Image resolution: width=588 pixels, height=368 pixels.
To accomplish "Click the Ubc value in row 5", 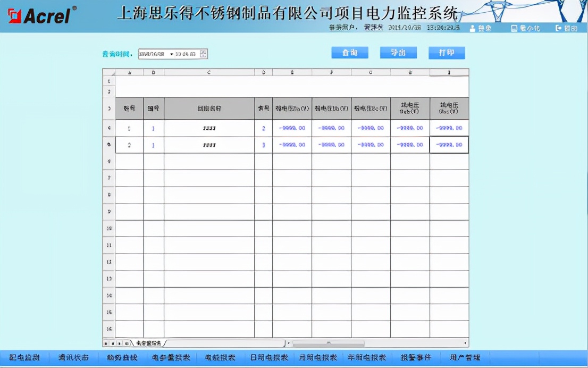I will pos(449,145).
